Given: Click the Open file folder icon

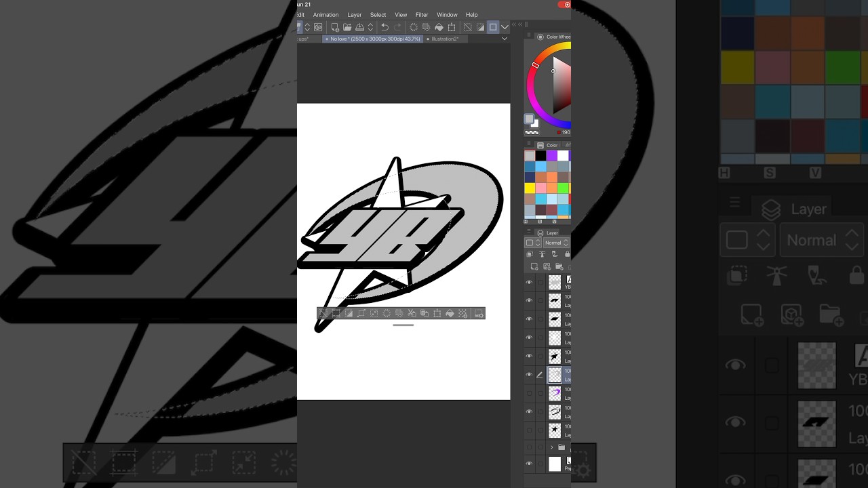Looking at the screenshot, I should [x=347, y=27].
